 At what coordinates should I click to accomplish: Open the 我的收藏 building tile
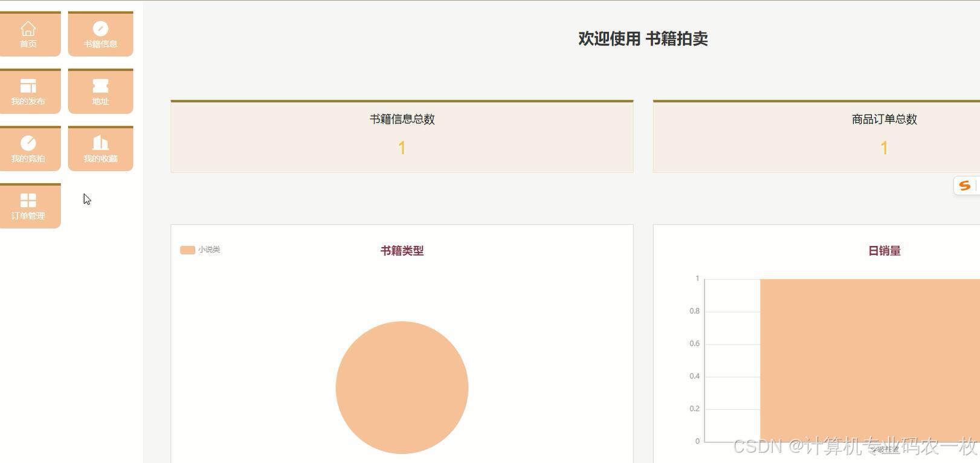(100, 149)
